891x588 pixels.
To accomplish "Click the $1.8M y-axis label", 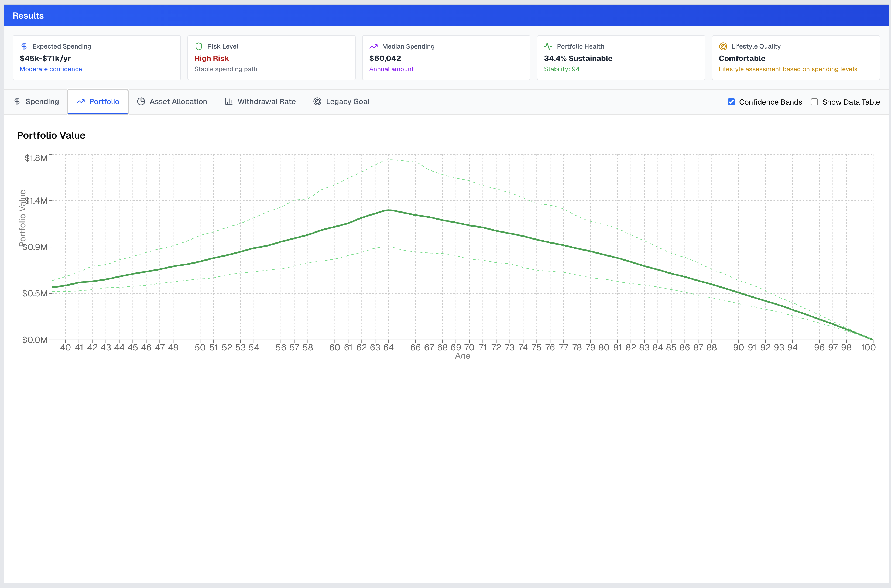I will [x=36, y=158].
